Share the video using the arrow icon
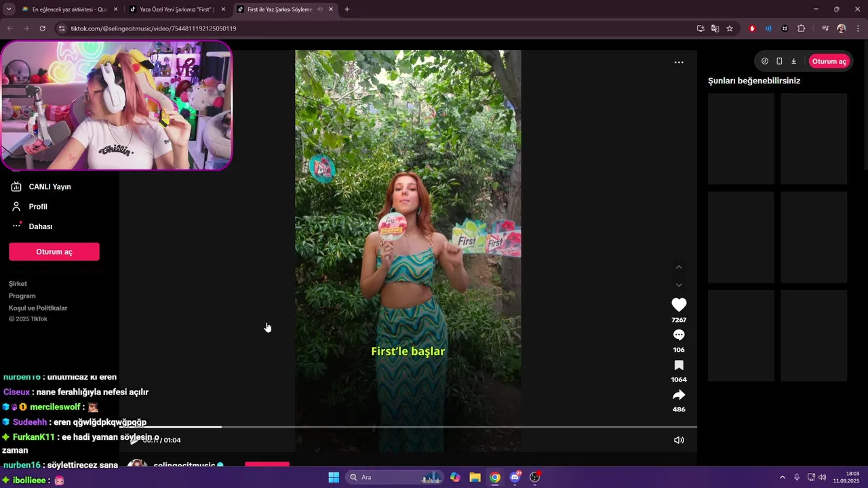 coord(679,395)
